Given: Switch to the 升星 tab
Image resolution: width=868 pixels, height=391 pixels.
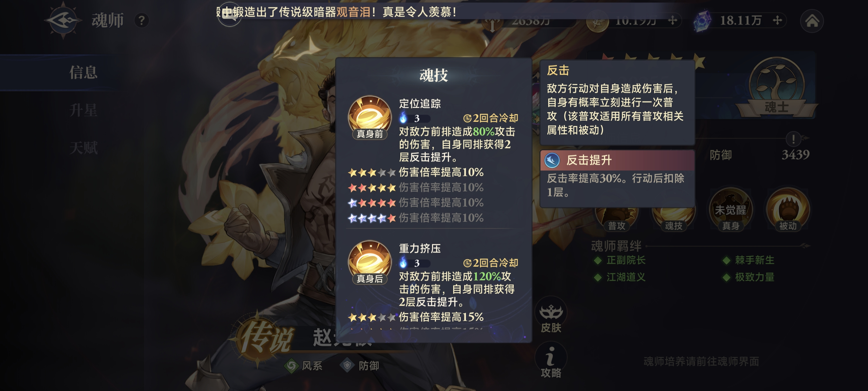Looking at the screenshot, I should (x=83, y=110).
